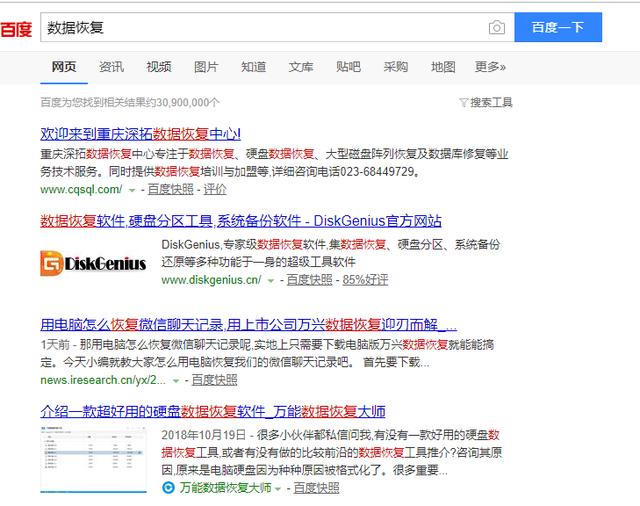640x506 pixels.
Task: Open 百度快照 for 万能数据恢复大师 result
Action: point(316,488)
